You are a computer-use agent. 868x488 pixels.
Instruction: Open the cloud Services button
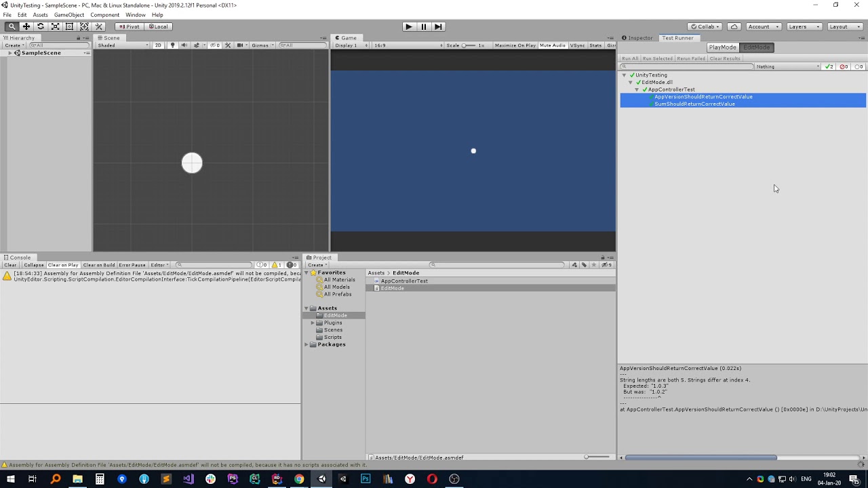click(734, 26)
